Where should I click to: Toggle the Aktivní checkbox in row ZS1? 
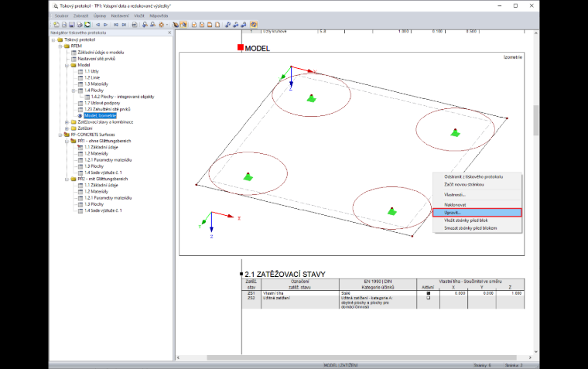[x=429, y=293]
